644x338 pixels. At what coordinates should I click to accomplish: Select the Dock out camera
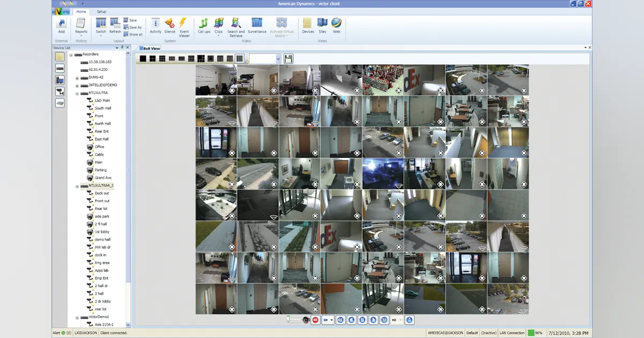(x=102, y=193)
